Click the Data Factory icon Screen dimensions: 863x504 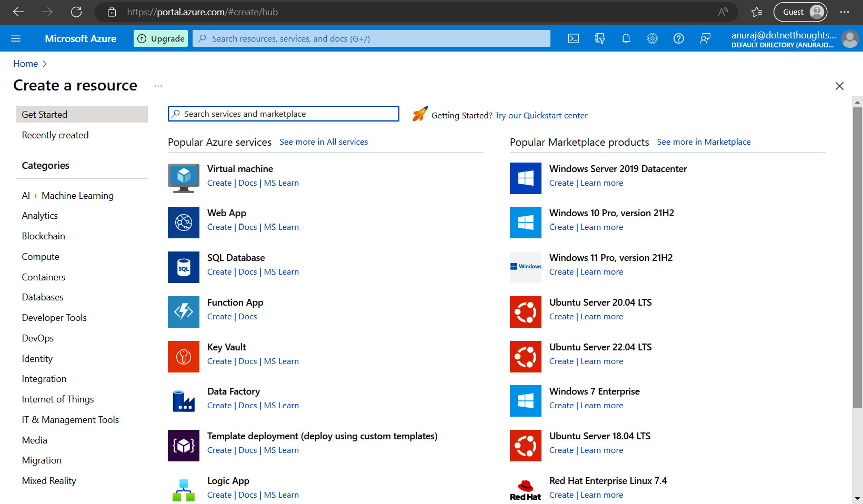tap(184, 401)
